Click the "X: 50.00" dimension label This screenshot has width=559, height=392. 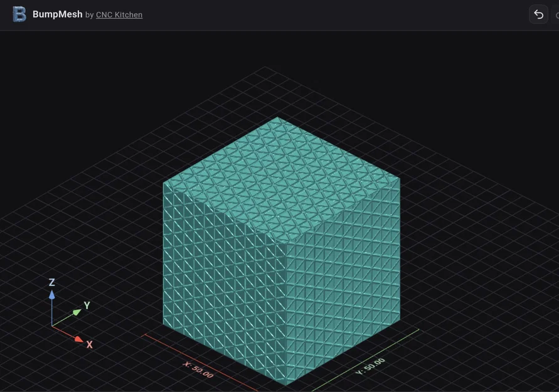tap(198, 370)
